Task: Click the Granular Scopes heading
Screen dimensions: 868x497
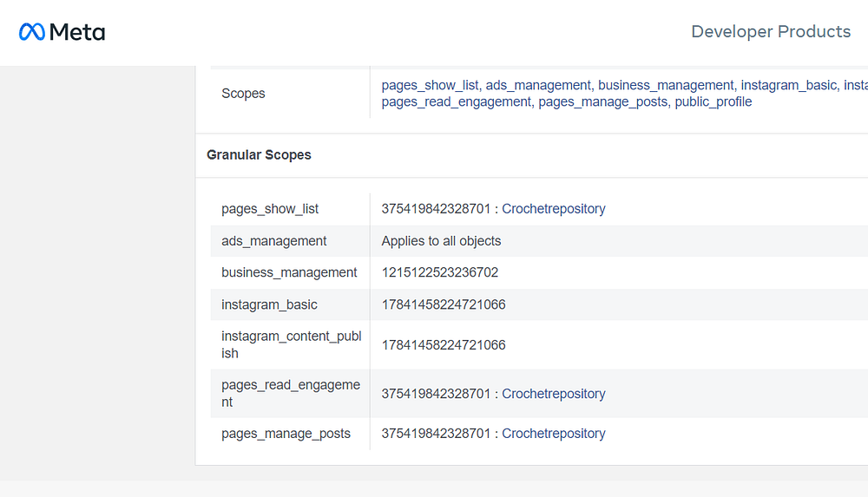Action: (x=259, y=155)
